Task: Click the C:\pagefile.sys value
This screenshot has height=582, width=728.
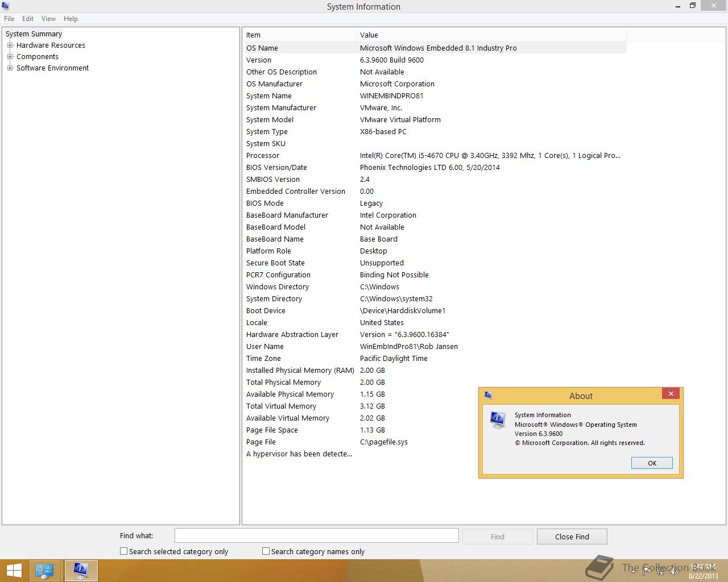Action: point(384,442)
